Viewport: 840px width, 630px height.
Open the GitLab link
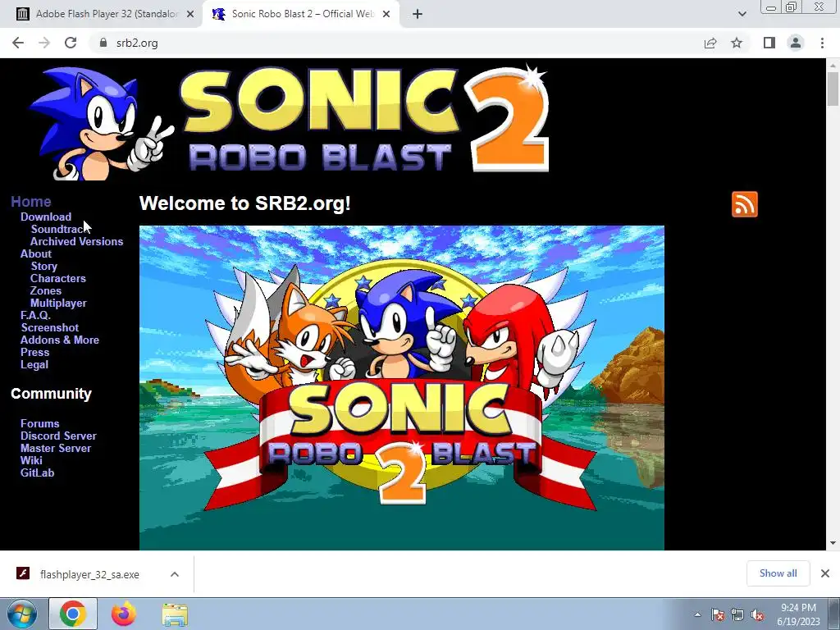(x=37, y=472)
